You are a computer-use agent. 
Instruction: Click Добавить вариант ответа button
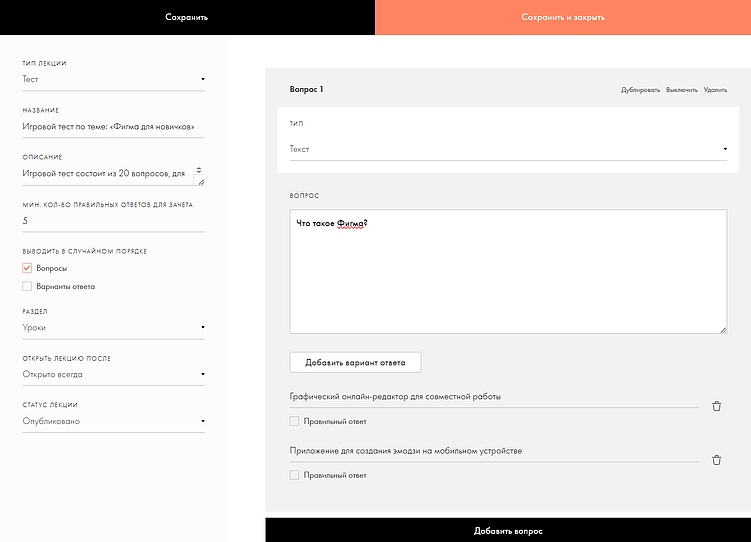[x=355, y=362]
